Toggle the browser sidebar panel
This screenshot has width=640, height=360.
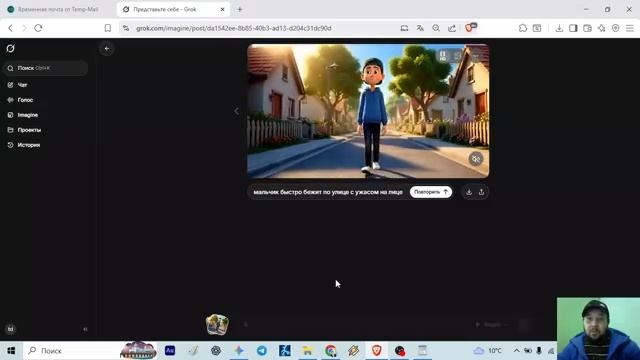[573, 28]
